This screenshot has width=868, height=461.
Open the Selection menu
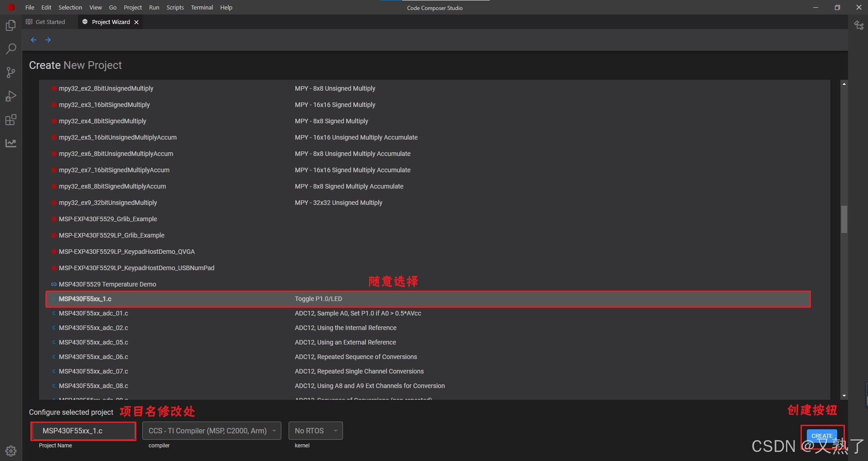(x=70, y=7)
